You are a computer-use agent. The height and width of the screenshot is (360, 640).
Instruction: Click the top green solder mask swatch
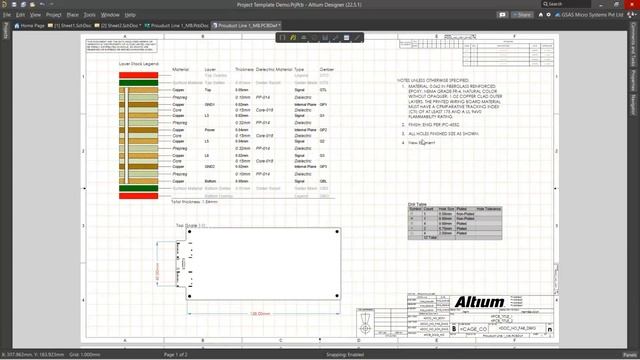pos(138,83)
